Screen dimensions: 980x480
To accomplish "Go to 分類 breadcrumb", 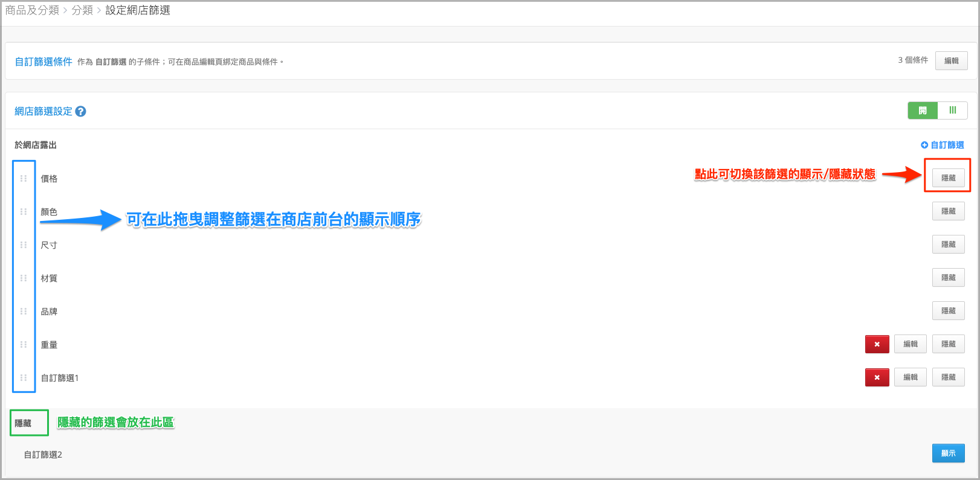I will [82, 10].
